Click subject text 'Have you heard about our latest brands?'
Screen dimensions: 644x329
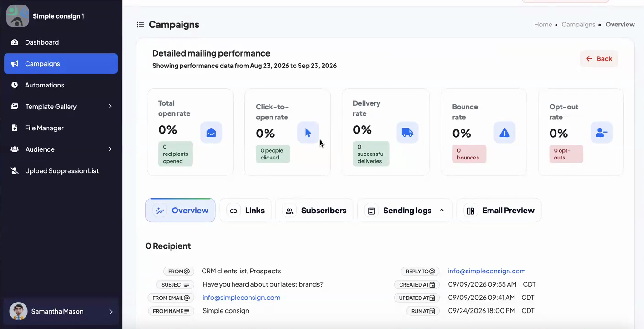tap(263, 284)
